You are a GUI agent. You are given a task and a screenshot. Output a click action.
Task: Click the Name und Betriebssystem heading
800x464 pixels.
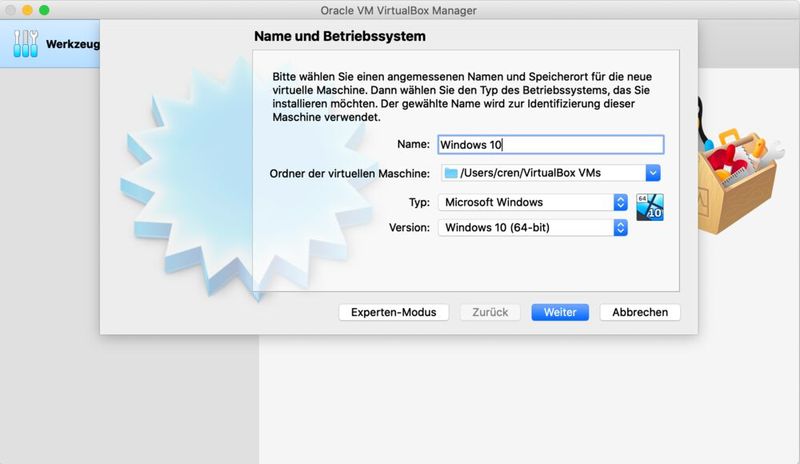pyautogui.click(x=340, y=36)
